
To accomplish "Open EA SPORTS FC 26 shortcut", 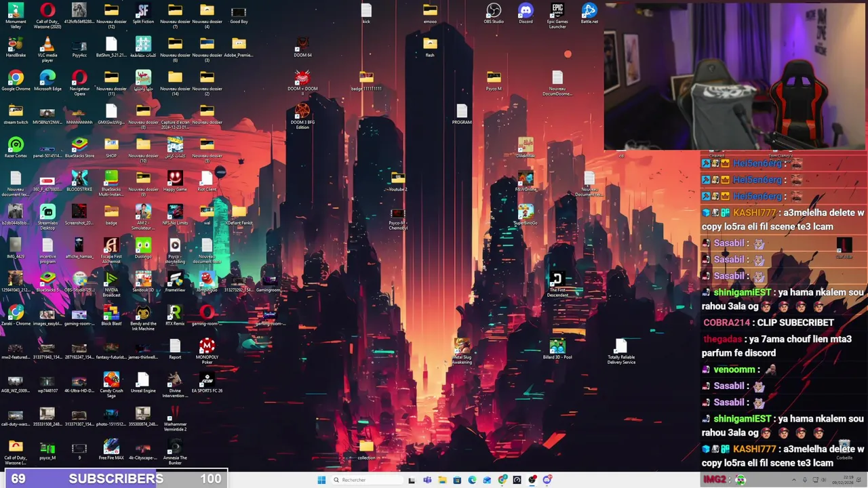I will click(207, 382).
